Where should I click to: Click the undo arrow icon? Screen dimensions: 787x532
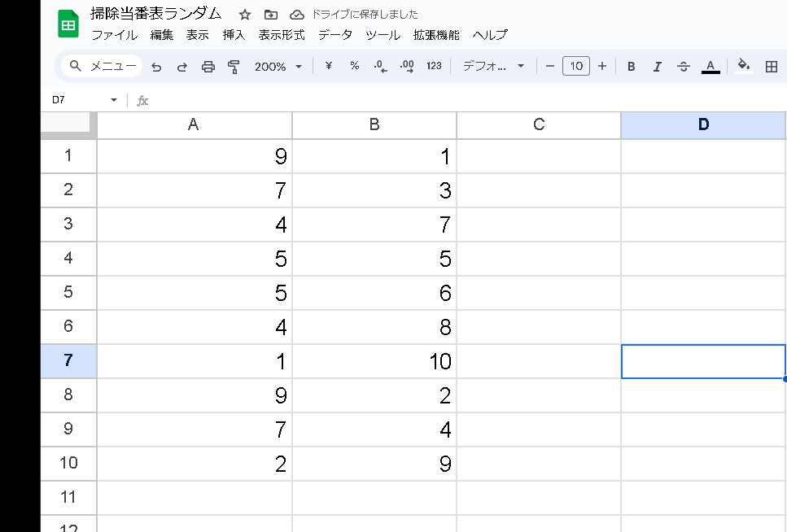pos(156,67)
